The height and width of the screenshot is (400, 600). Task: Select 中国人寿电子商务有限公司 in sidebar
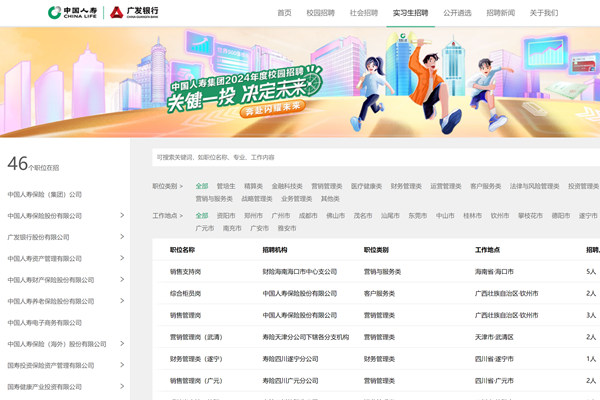point(45,323)
